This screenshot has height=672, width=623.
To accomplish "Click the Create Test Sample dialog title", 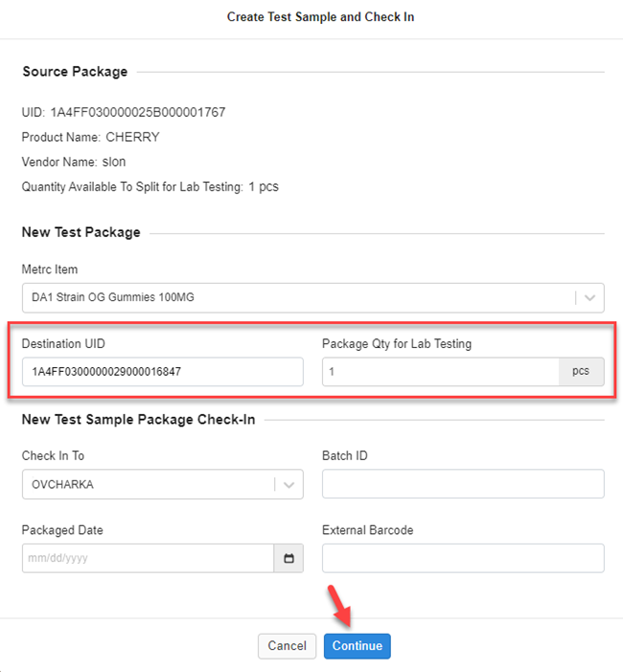I will coord(320,17).
